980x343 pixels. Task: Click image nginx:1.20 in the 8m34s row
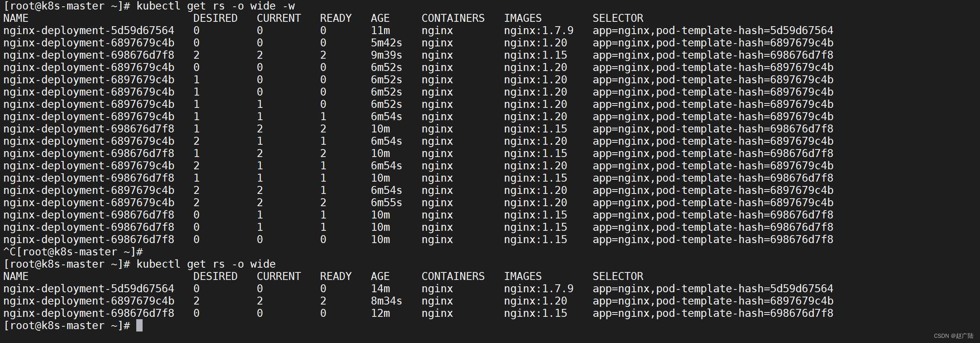(536, 301)
